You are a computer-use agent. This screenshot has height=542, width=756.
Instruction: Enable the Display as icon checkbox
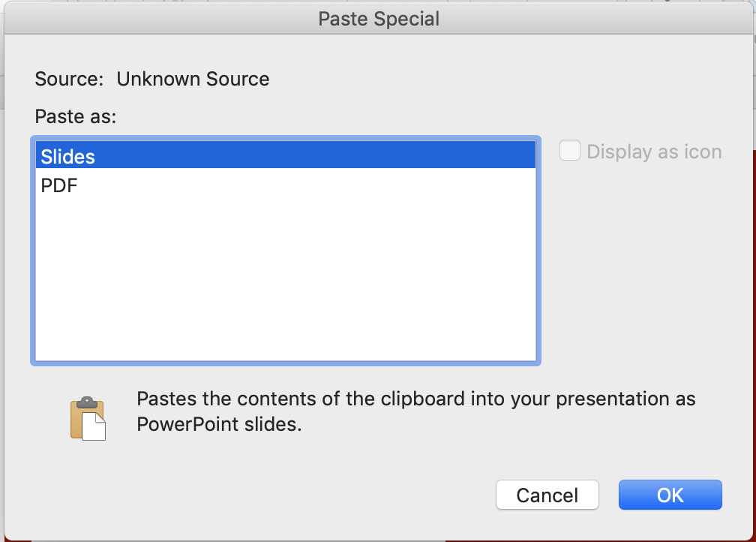pyautogui.click(x=570, y=151)
